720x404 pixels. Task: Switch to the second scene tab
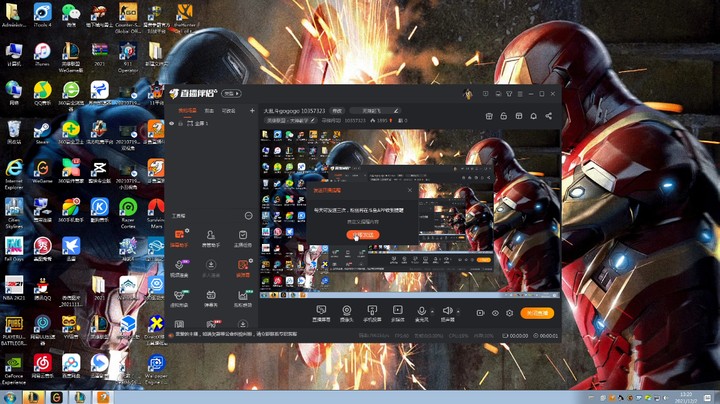[209, 111]
